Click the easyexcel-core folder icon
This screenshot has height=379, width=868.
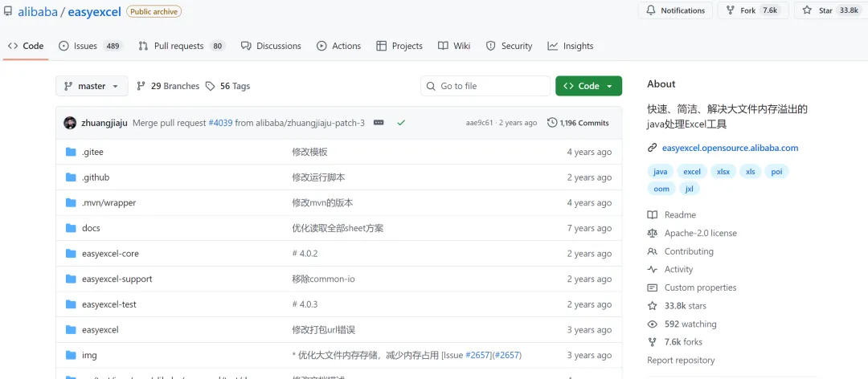70,254
